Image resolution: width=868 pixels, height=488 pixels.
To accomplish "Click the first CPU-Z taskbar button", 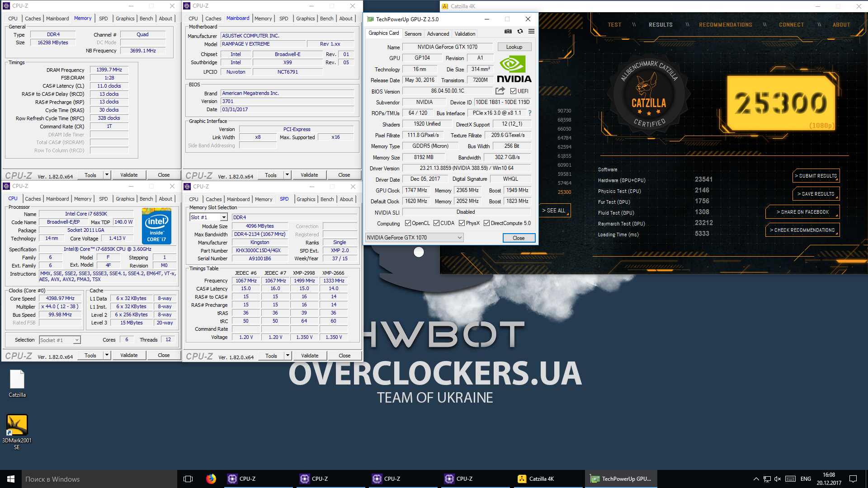I will (x=259, y=479).
